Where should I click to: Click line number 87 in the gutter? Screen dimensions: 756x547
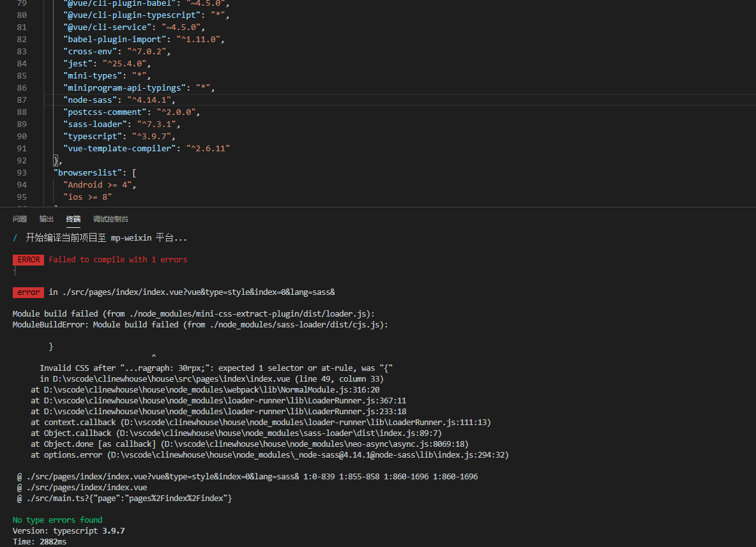point(22,100)
